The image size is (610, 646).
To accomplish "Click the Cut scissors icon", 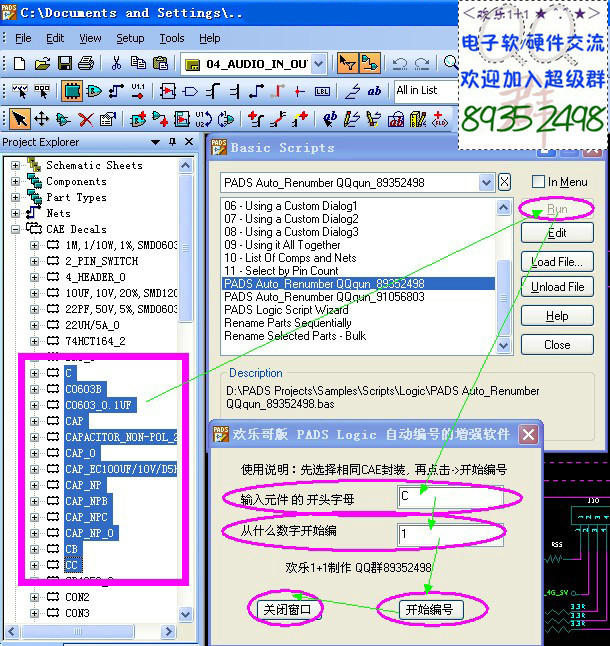I will [x=116, y=63].
